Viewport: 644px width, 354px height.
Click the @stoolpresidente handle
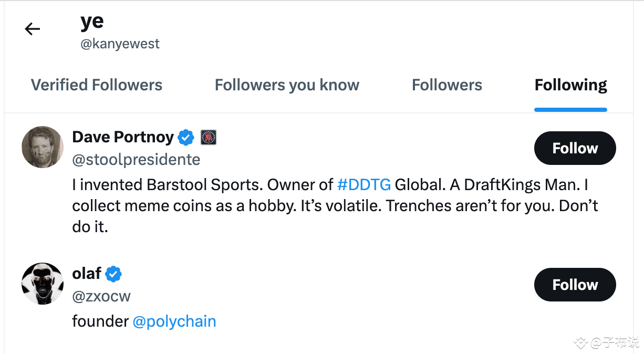(137, 159)
